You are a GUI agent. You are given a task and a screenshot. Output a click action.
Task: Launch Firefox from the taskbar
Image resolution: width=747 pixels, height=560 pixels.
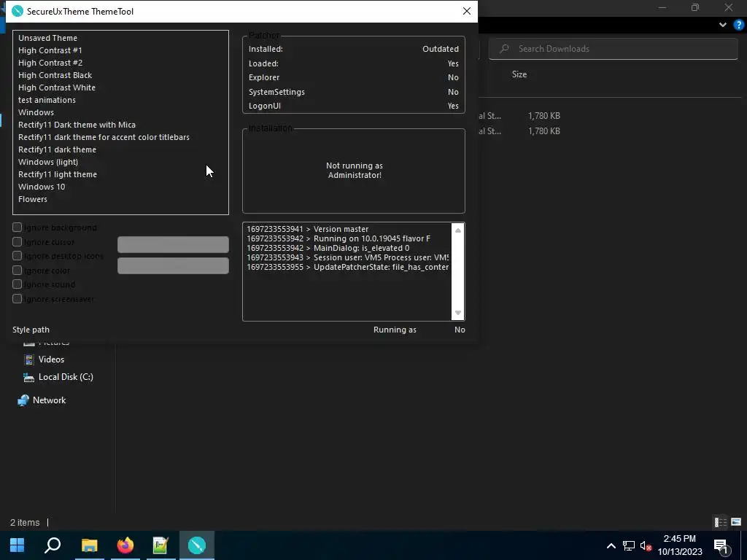pyautogui.click(x=125, y=545)
